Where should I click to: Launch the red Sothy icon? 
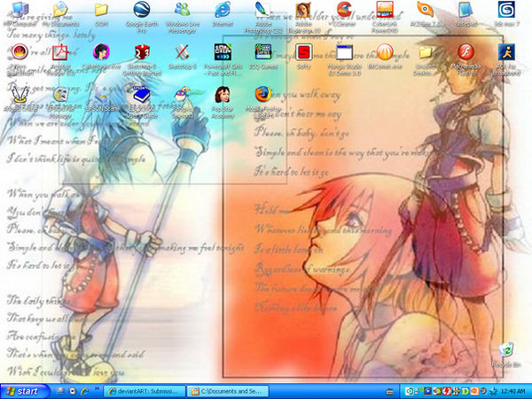point(303,56)
